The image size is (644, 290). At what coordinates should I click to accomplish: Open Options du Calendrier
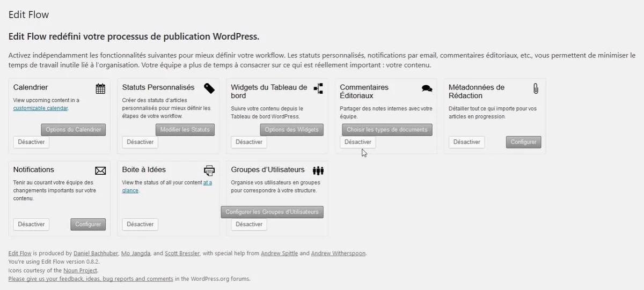coord(74,129)
